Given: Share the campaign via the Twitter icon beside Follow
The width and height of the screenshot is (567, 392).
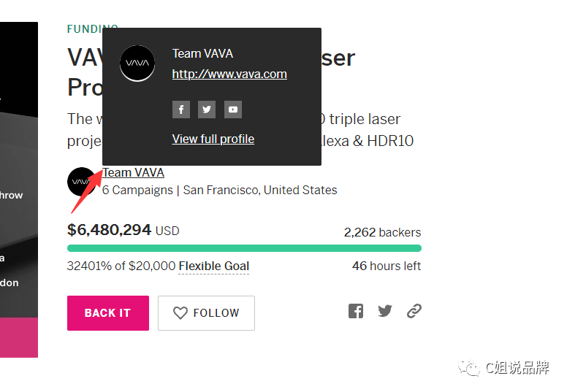Looking at the screenshot, I should [x=385, y=311].
